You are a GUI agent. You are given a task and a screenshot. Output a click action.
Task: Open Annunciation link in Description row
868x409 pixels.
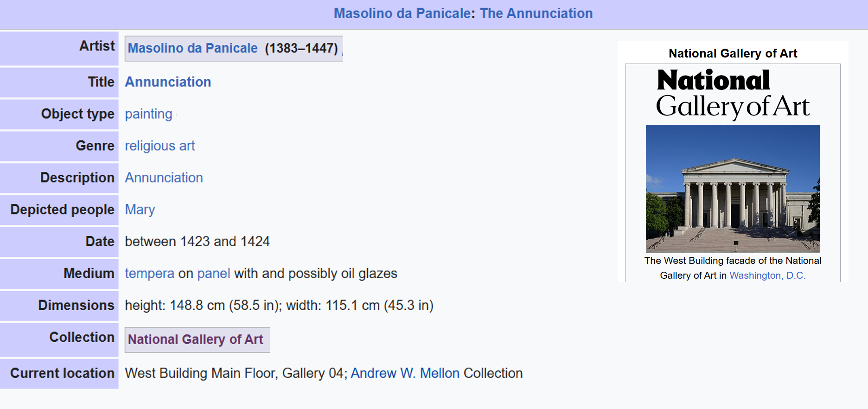[164, 178]
